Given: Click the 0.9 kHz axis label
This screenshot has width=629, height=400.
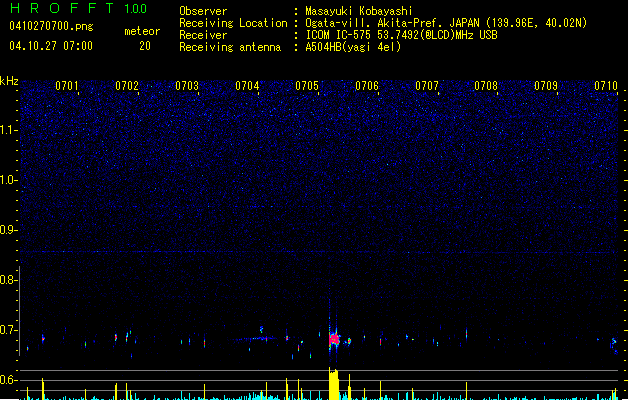Looking at the screenshot, I should click(7, 230).
